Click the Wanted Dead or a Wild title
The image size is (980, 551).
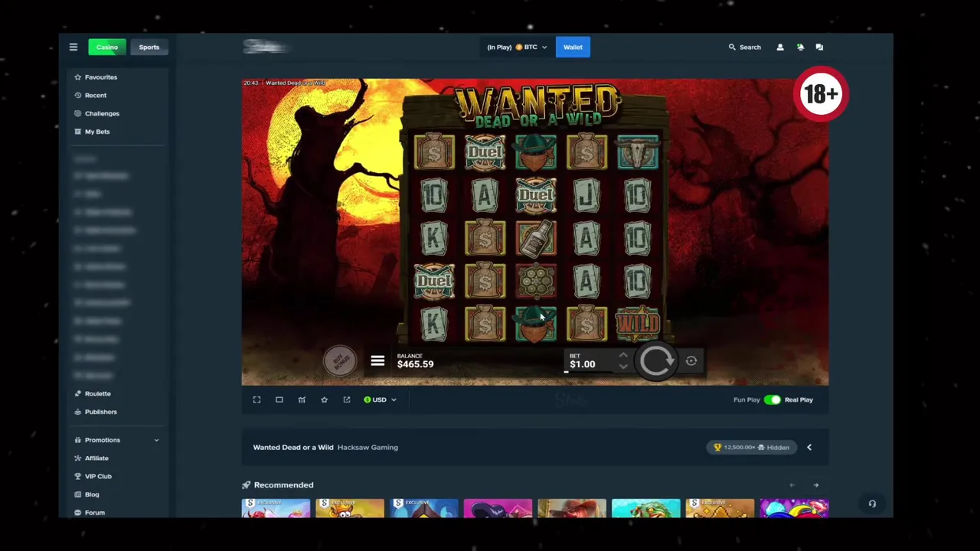293,447
